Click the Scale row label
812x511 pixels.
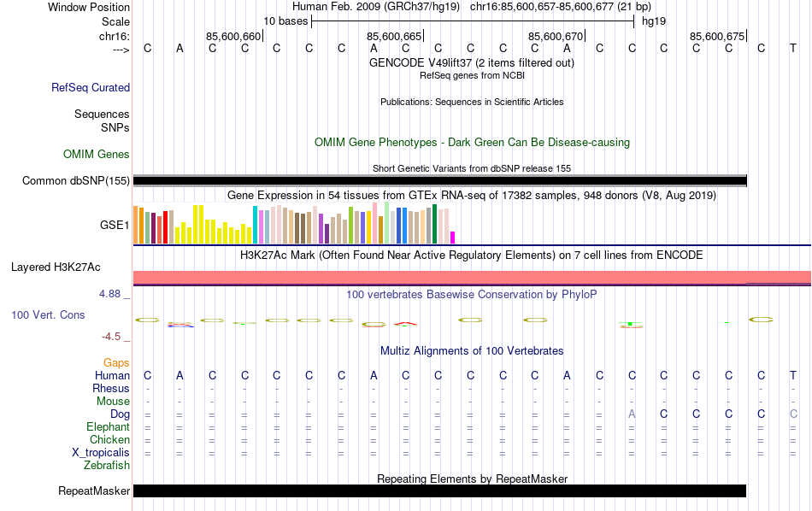[x=115, y=21]
